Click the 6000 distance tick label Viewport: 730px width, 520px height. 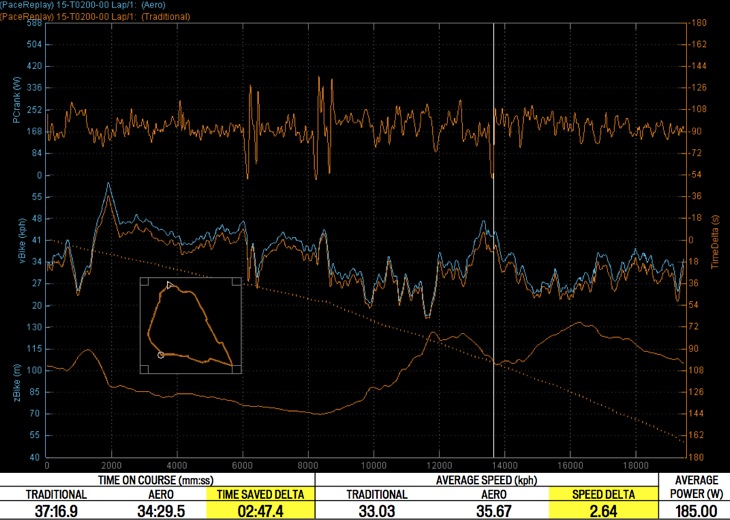(x=242, y=466)
